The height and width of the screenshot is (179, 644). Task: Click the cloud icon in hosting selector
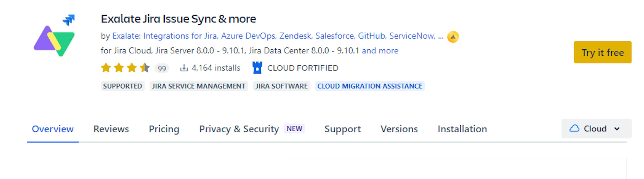[574, 129]
